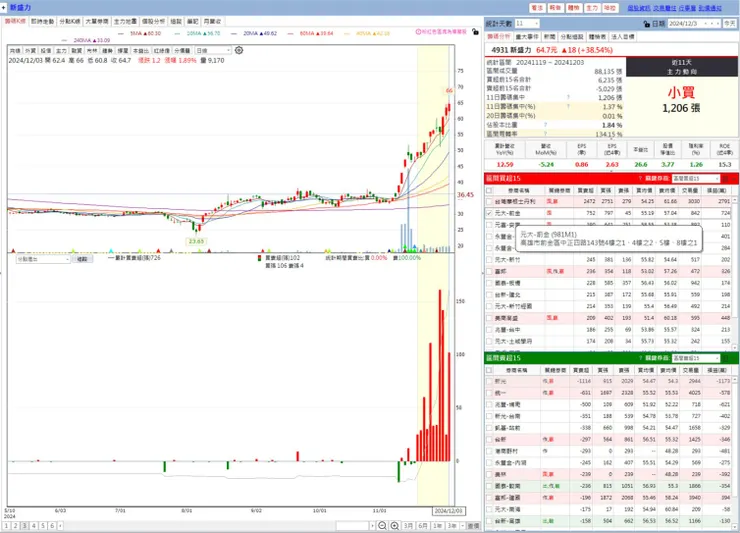This screenshot has height=533, width=740.
Task: Switch to the 大單券商 tab
Action: coord(97,21)
